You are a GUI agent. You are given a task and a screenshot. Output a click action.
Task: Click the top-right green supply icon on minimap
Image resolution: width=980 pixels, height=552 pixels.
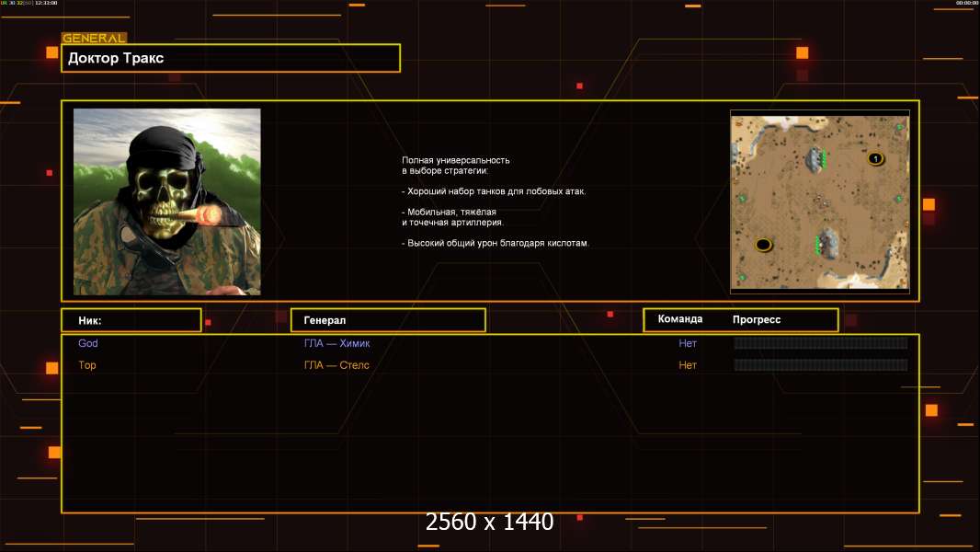(x=899, y=127)
